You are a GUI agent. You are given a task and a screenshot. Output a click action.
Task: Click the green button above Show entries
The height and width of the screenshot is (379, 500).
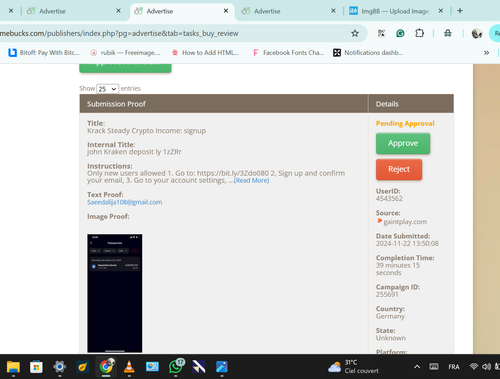pyautogui.click(x=125, y=67)
